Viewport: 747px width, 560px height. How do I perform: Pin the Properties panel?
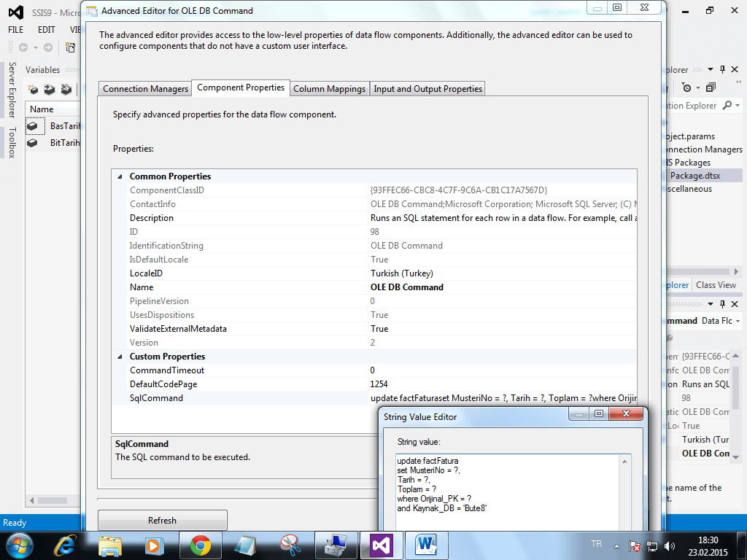coord(723,304)
